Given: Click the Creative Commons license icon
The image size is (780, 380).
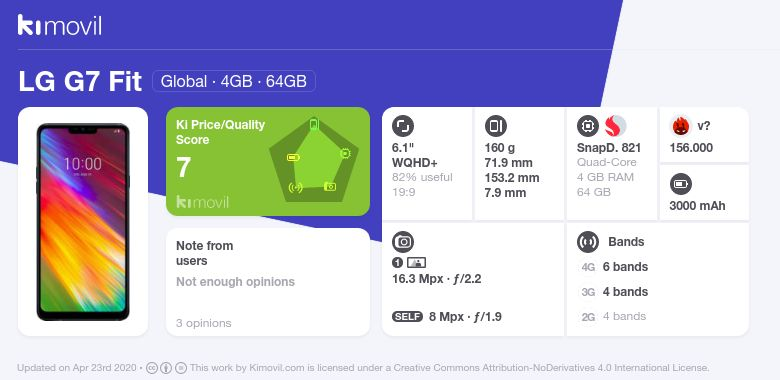Looking at the screenshot, I should [152, 368].
